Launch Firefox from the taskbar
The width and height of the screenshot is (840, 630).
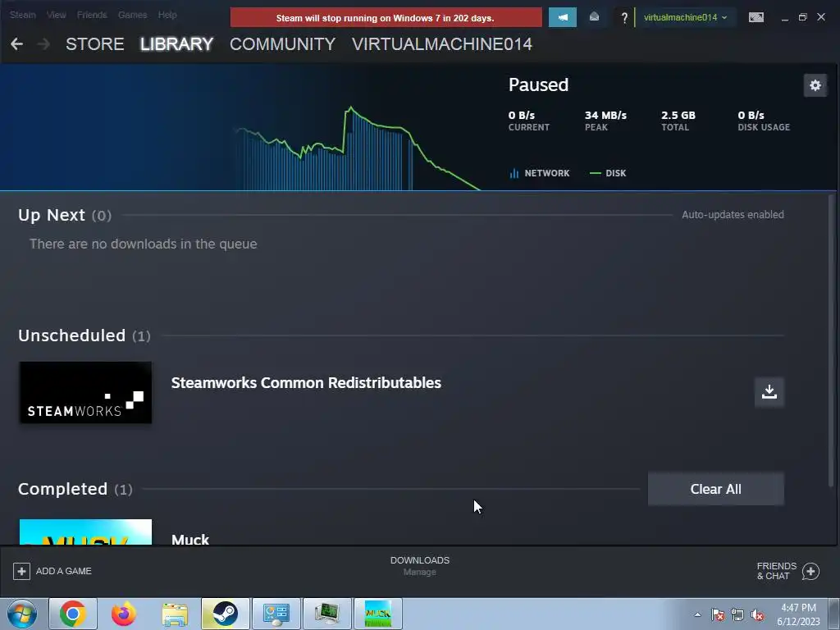click(124, 614)
